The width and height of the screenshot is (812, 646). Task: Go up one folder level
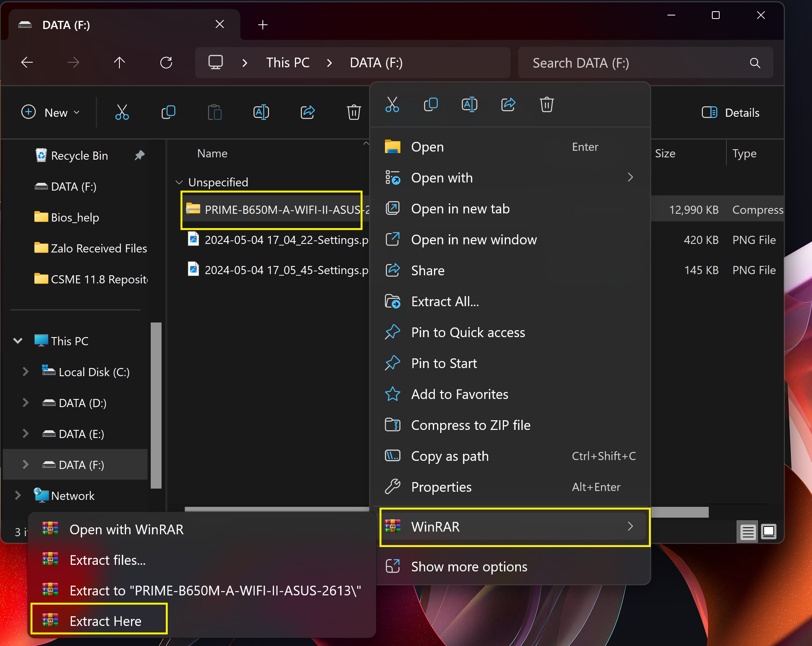tap(119, 63)
